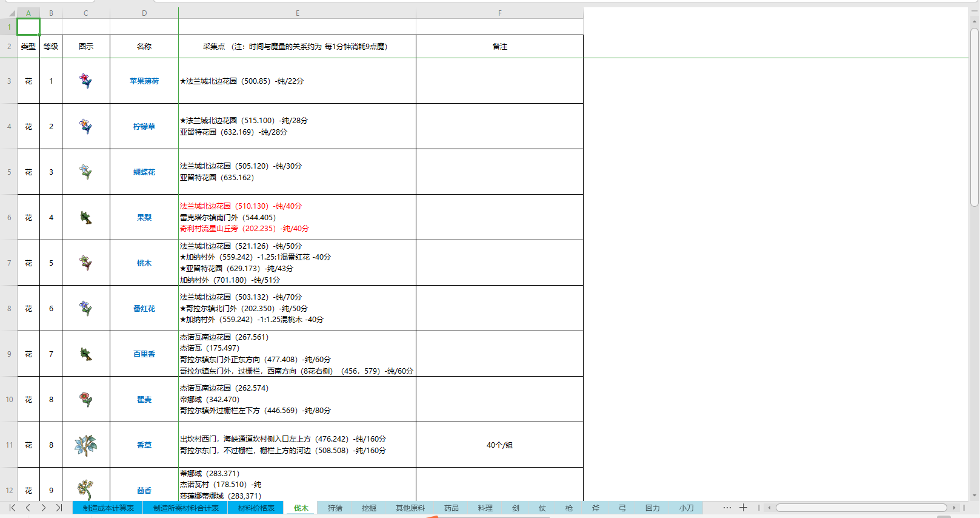
Task: Click the 百里香 plant image
Action: (x=85, y=354)
